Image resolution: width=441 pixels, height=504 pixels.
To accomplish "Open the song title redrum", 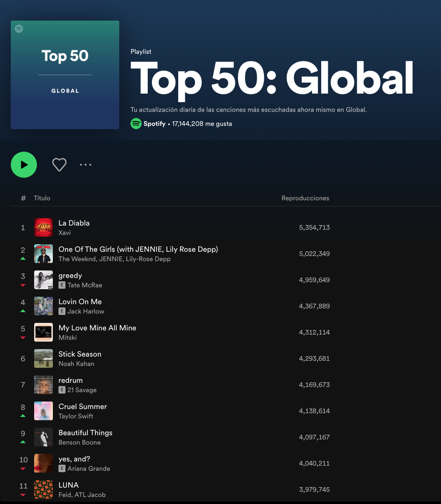I will click(71, 380).
